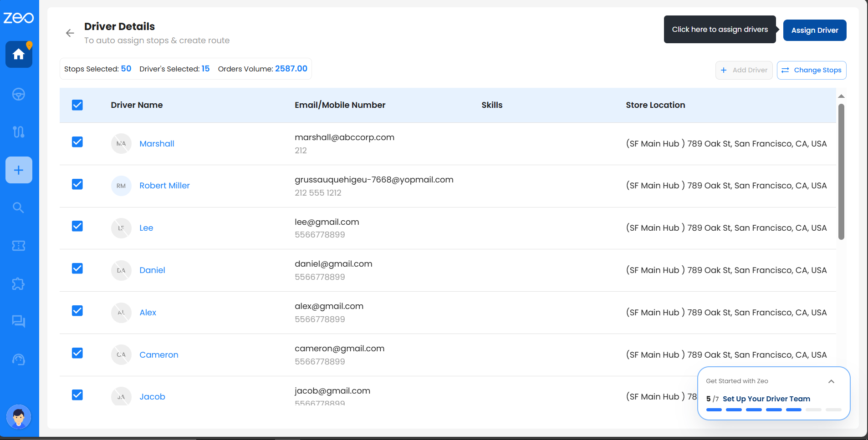This screenshot has height=440, width=868.
Task: Open the user profile avatar
Action: coord(19,416)
